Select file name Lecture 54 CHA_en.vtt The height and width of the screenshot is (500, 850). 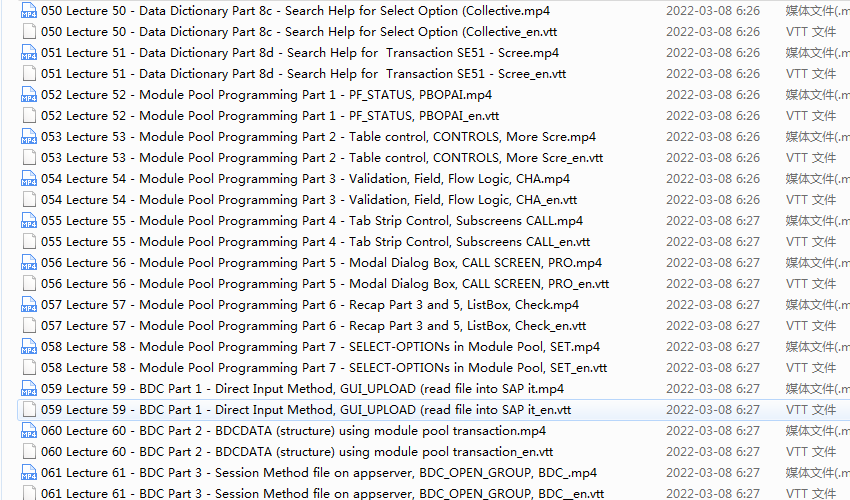tap(309, 200)
